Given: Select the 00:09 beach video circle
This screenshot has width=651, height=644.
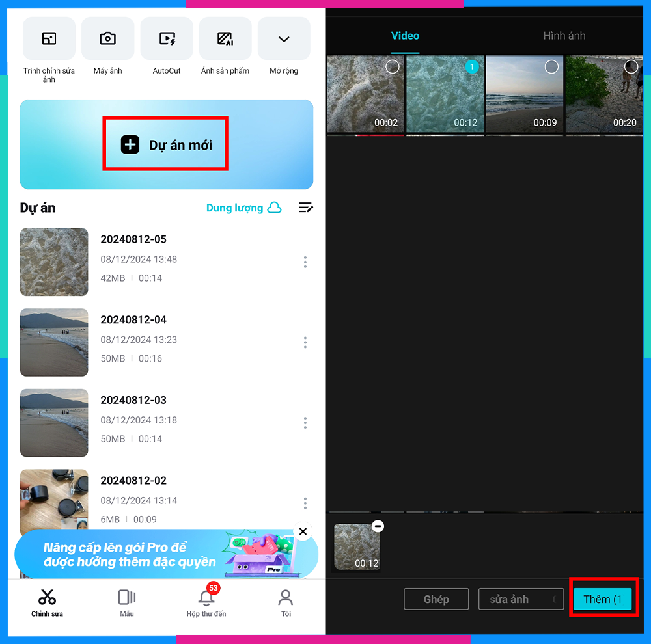Looking at the screenshot, I should pos(551,66).
